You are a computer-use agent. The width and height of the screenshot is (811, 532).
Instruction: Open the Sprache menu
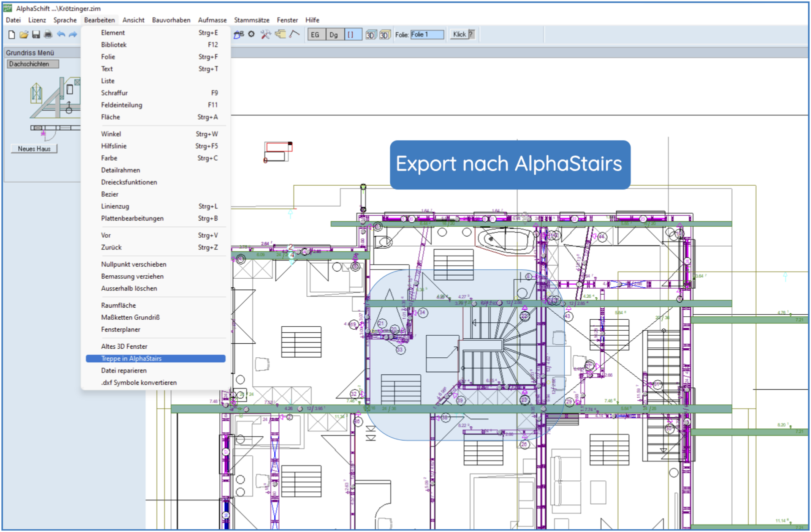(x=65, y=20)
